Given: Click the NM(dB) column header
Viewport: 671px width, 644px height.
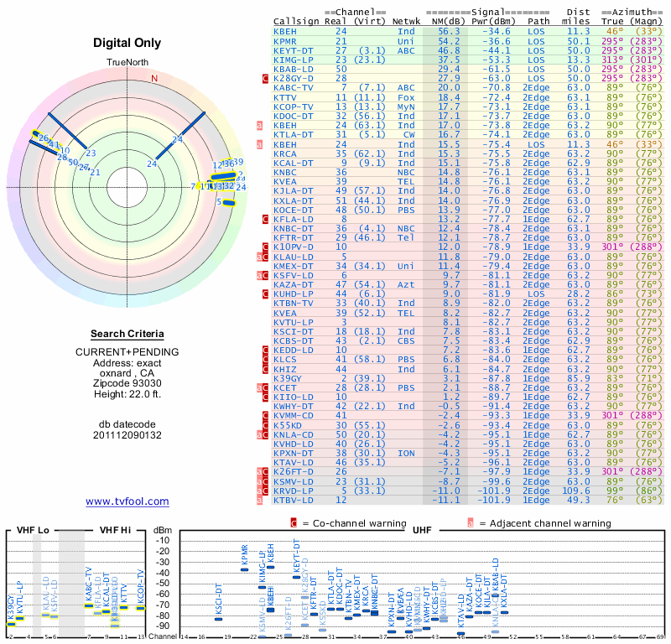Looking at the screenshot, I should point(448,22).
